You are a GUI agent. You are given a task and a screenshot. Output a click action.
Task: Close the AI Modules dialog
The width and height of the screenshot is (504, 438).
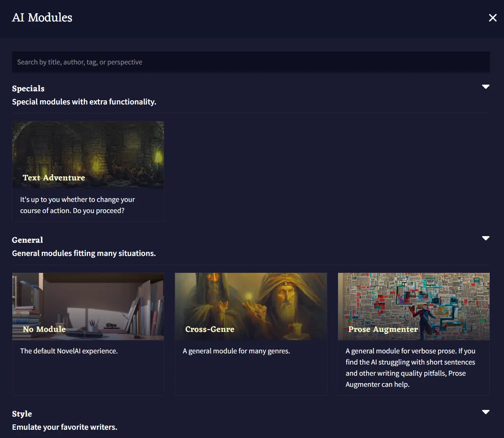point(492,18)
